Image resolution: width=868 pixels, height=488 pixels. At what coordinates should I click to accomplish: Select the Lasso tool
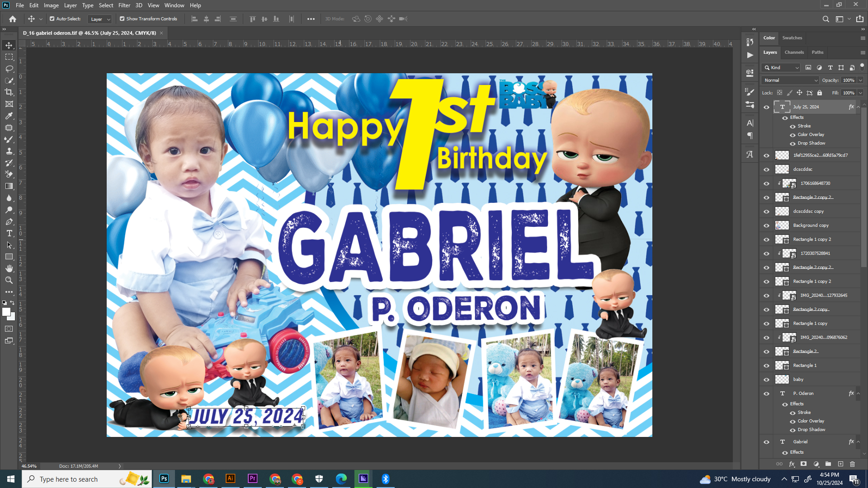click(x=9, y=69)
